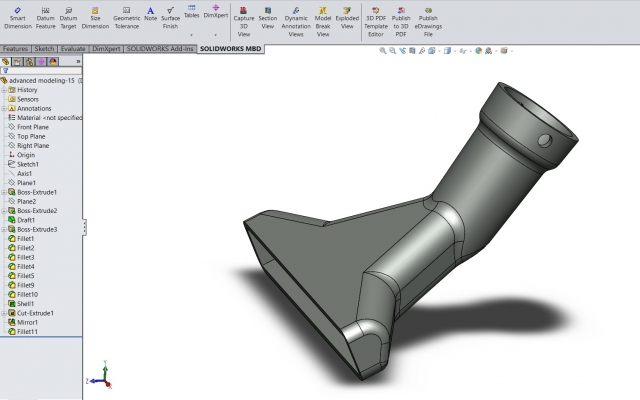Viewport: 640px width, 400px height.
Task: Click Previous View icon in heads-up toolbar
Action: point(402,51)
